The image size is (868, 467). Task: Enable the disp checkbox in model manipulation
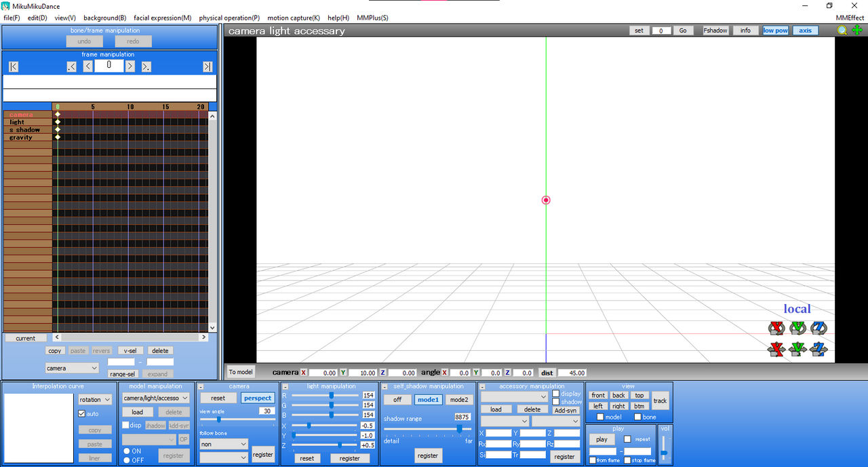[x=125, y=425]
